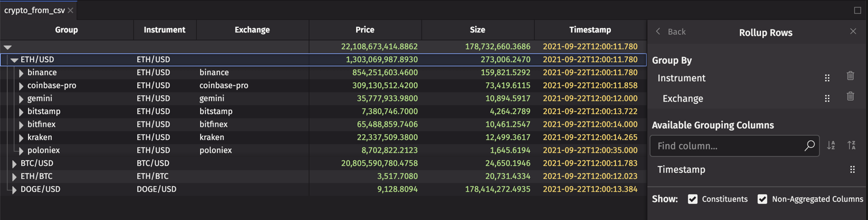Expand the binance exchange row
This screenshot has height=220, width=868.
(21, 73)
